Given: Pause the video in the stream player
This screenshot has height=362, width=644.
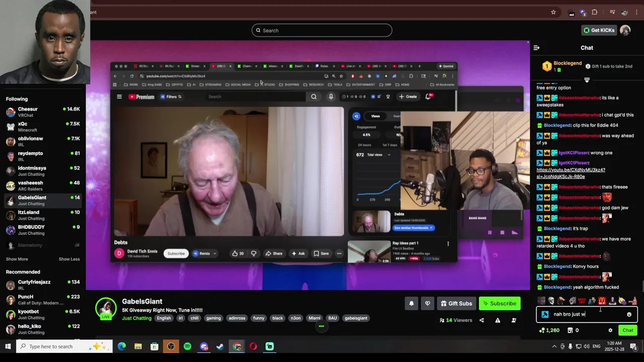Looking at the screenshot, I should coord(490,232).
